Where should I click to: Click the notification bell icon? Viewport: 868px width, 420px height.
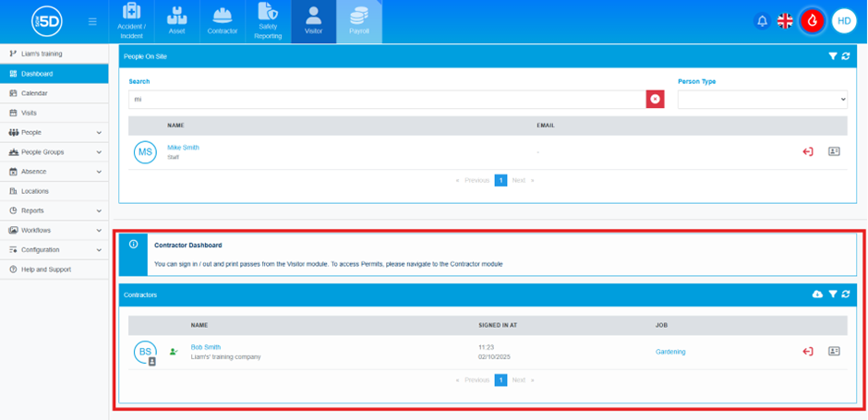(762, 21)
